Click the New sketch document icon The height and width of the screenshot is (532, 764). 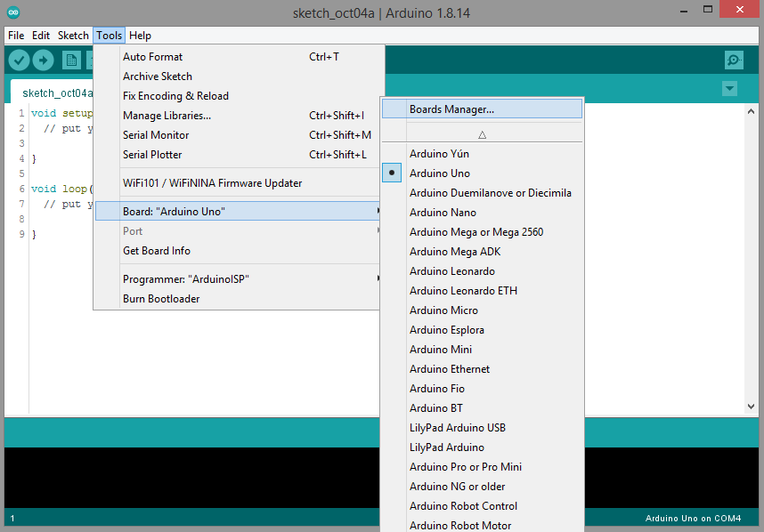click(71, 60)
